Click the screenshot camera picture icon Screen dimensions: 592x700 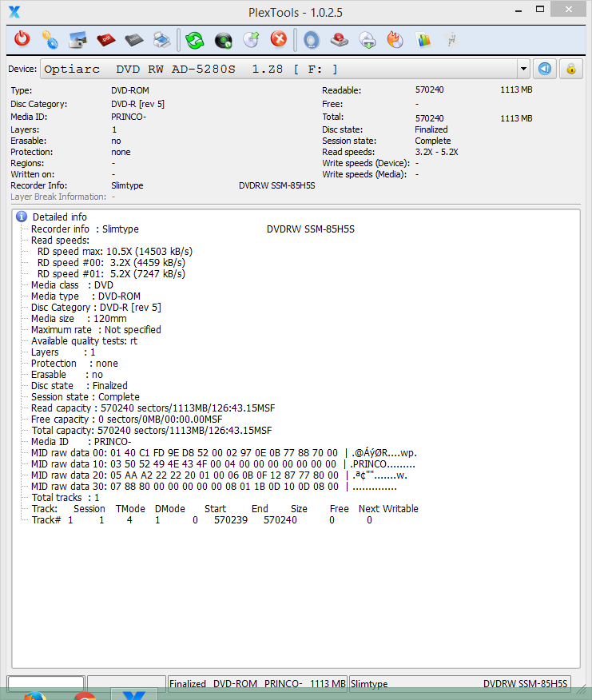tap(77, 40)
